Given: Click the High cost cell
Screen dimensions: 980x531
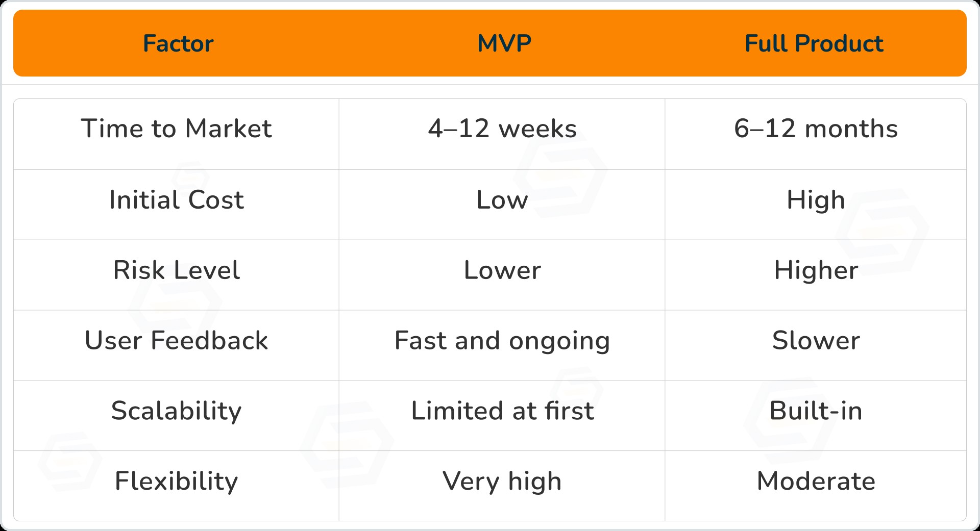Looking at the screenshot, I should [x=816, y=199].
